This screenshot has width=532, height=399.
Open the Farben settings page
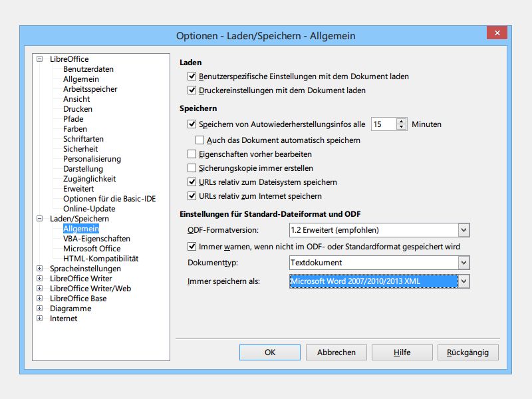[75, 129]
